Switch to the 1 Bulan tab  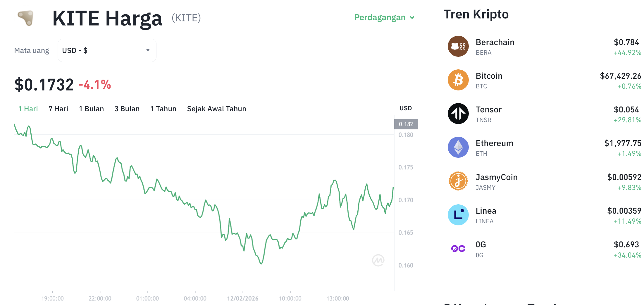91,109
